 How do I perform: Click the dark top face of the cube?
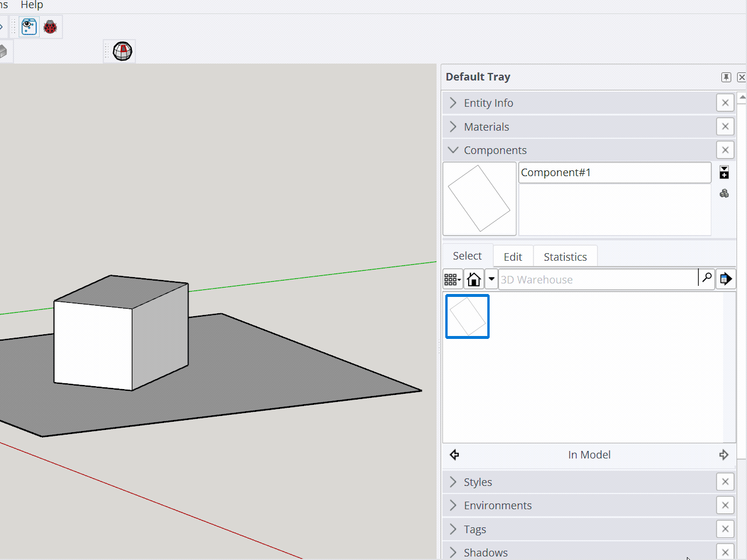(x=121, y=291)
